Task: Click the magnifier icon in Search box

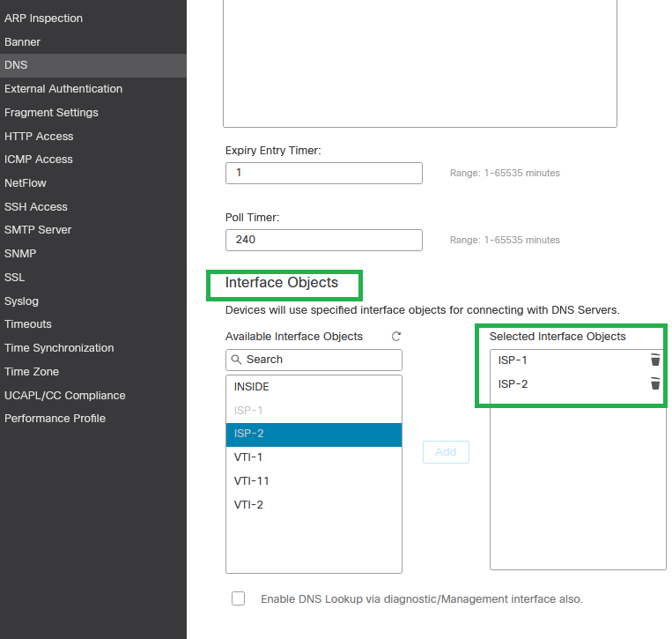Action: (x=236, y=360)
